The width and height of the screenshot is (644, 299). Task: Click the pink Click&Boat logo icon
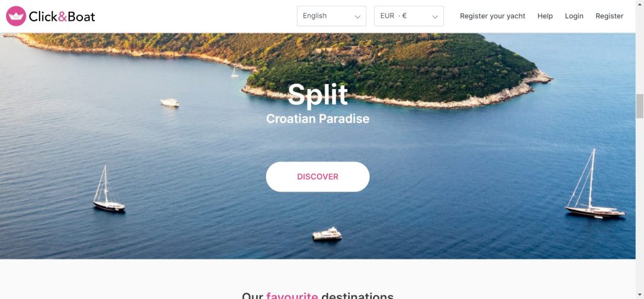pos(16,16)
